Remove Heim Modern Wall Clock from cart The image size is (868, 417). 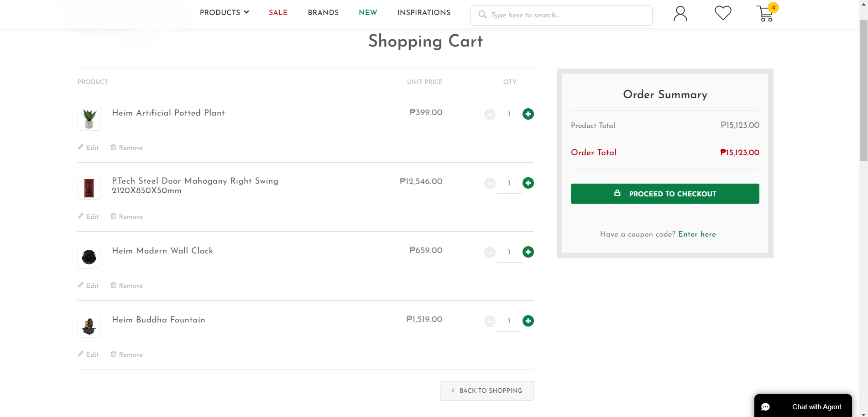tap(126, 285)
